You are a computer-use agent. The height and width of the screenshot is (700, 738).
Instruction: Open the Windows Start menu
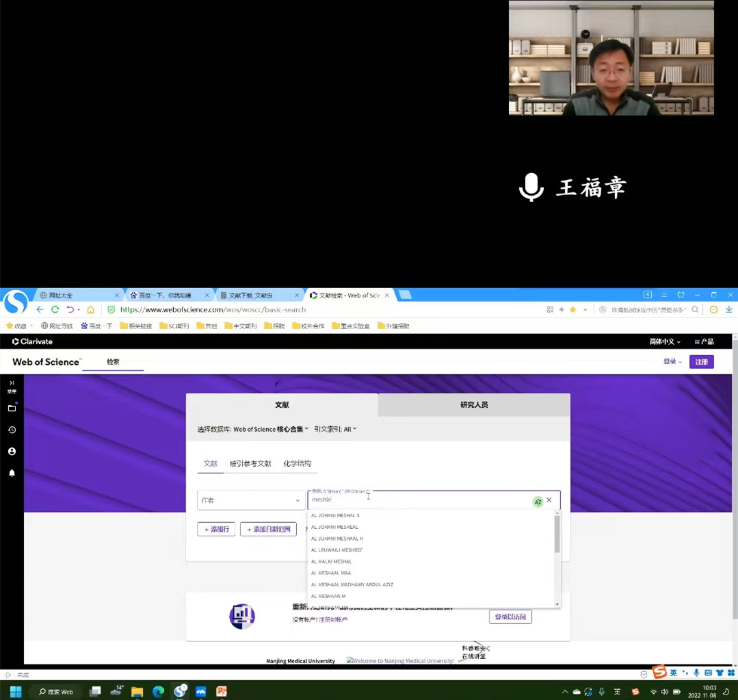click(16, 692)
